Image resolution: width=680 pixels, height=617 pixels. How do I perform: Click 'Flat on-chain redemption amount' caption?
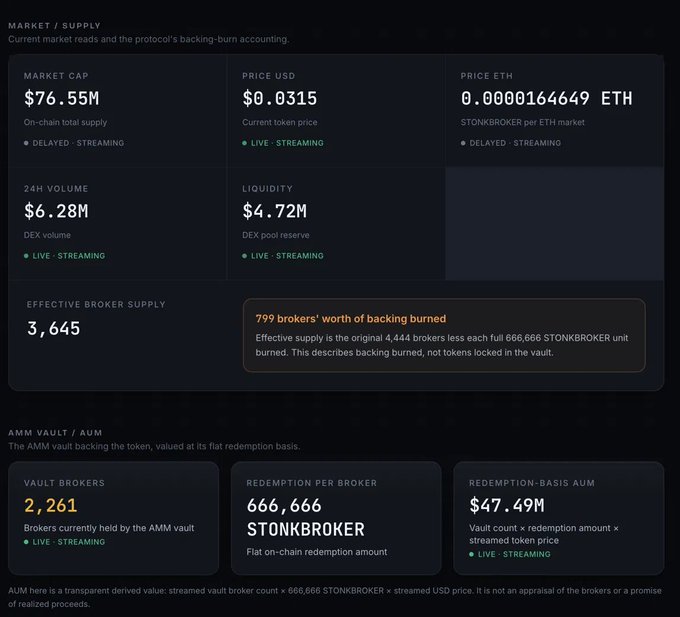317,552
